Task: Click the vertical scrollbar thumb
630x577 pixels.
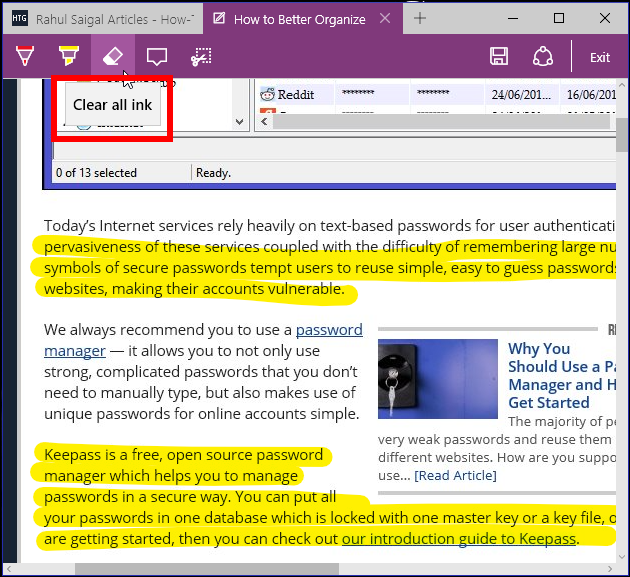Action: tap(622, 135)
